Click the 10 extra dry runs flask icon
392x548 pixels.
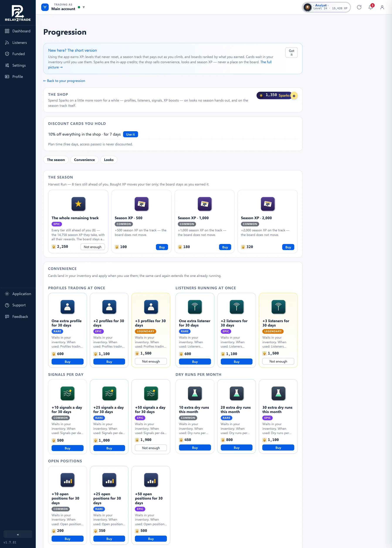pyautogui.click(x=195, y=393)
